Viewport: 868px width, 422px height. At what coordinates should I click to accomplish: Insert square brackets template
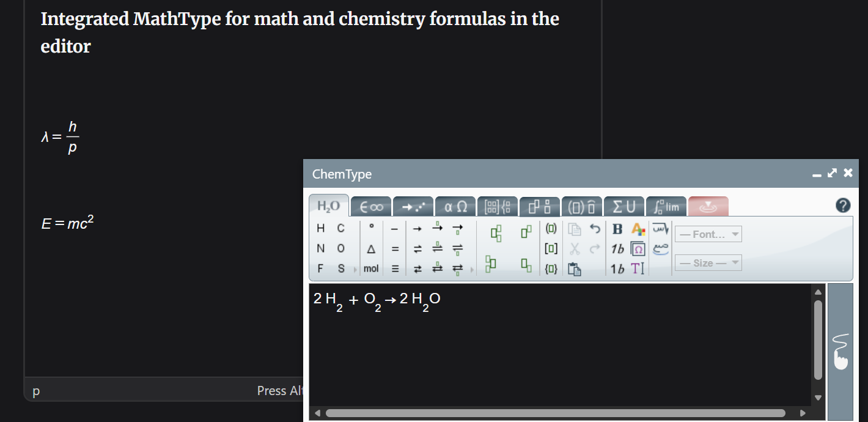click(551, 249)
